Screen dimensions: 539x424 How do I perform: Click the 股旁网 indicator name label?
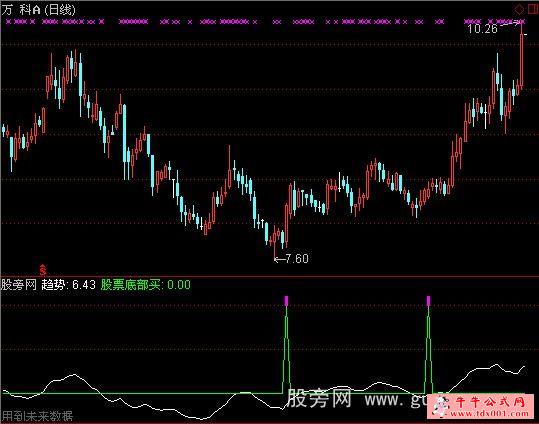[19, 285]
